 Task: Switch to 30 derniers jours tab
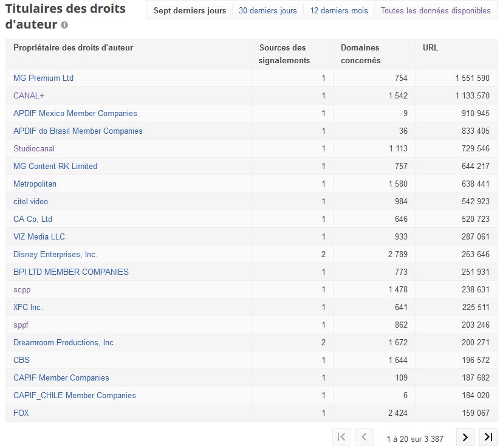(x=268, y=10)
